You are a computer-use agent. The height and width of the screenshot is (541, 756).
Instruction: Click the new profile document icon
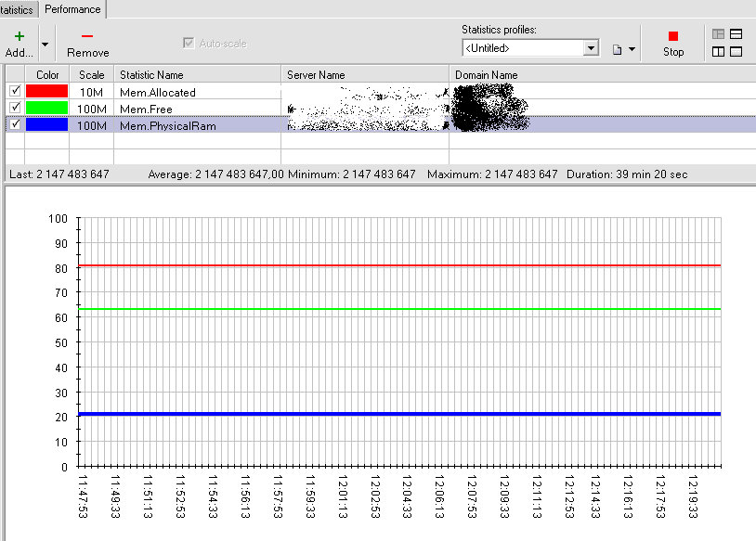pyautogui.click(x=616, y=48)
